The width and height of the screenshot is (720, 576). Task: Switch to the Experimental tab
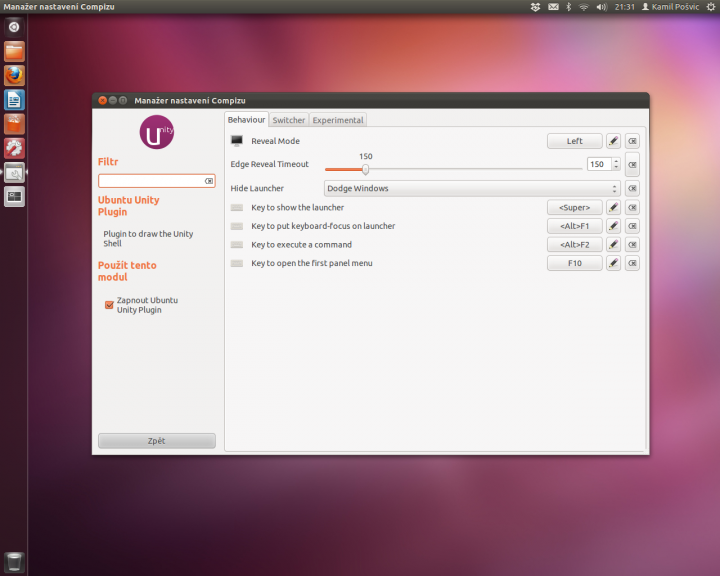338,120
